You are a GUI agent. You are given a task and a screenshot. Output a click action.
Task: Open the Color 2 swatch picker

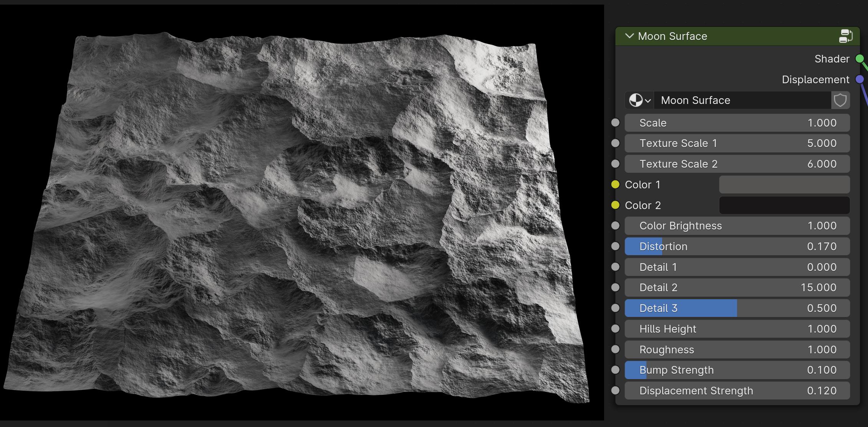pos(784,205)
